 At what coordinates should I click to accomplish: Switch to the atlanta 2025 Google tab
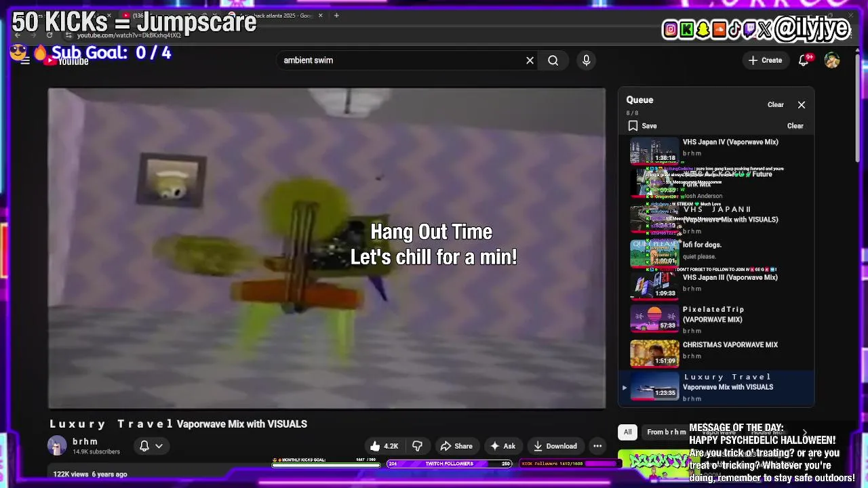click(275, 16)
